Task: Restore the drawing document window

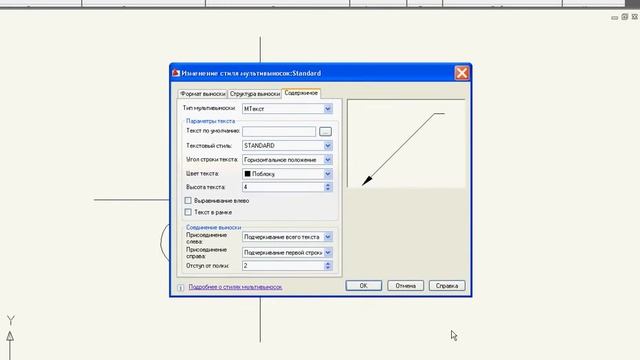Action: coord(624,17)
